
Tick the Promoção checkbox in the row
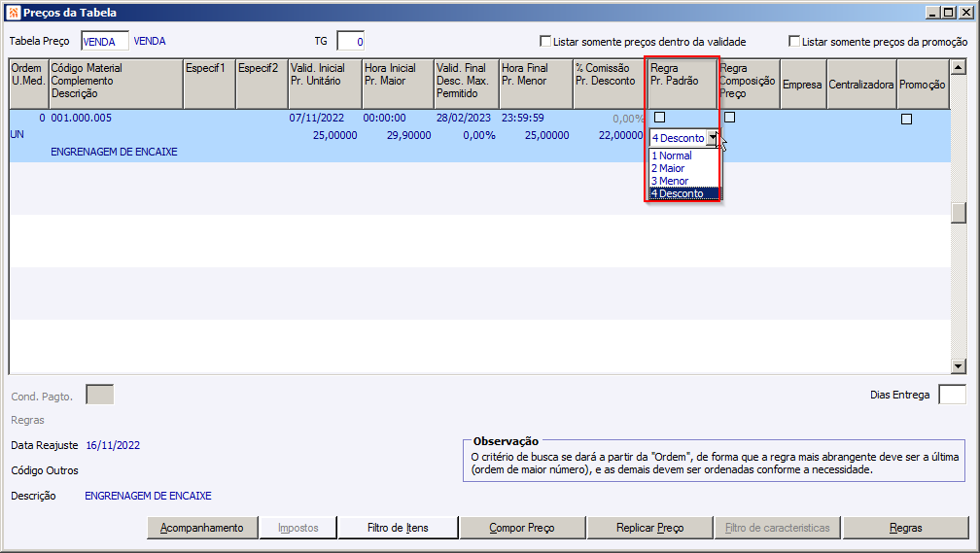coord(906,119)
